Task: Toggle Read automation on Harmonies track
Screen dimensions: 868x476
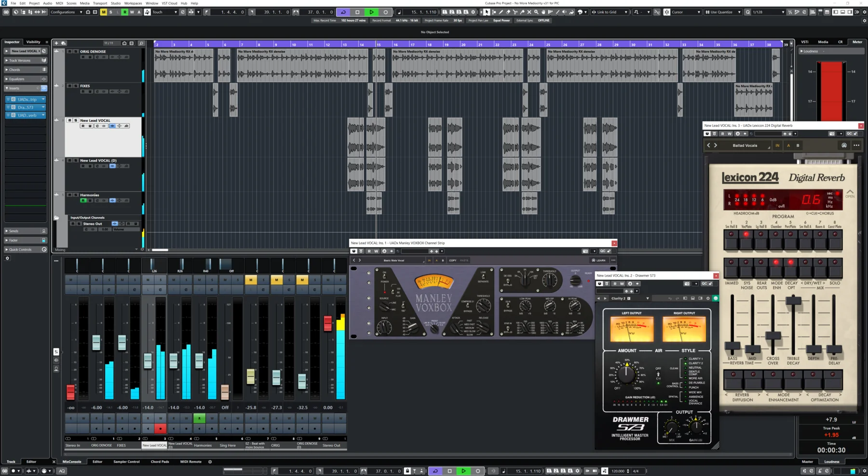Action: coord(83,200)
